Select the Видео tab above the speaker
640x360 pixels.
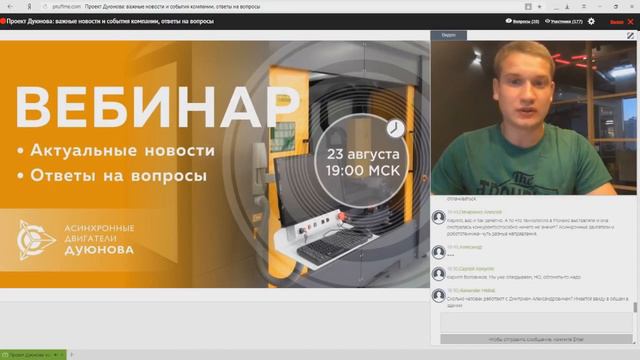449,36
